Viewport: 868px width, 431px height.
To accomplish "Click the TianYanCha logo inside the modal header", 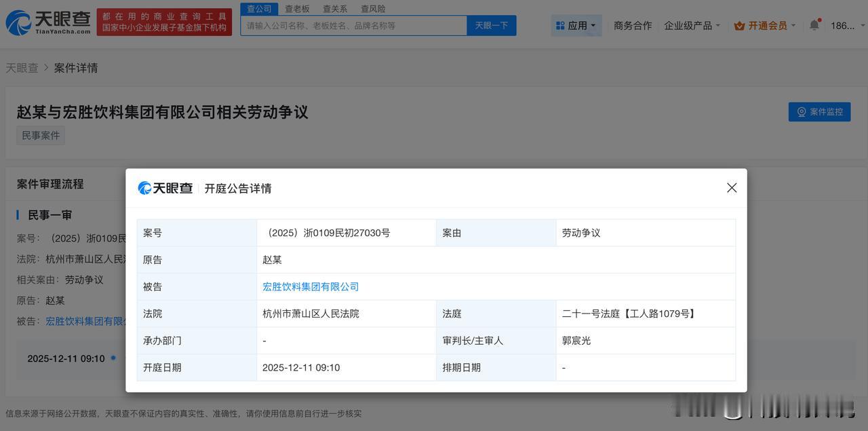I will point(165,188).
